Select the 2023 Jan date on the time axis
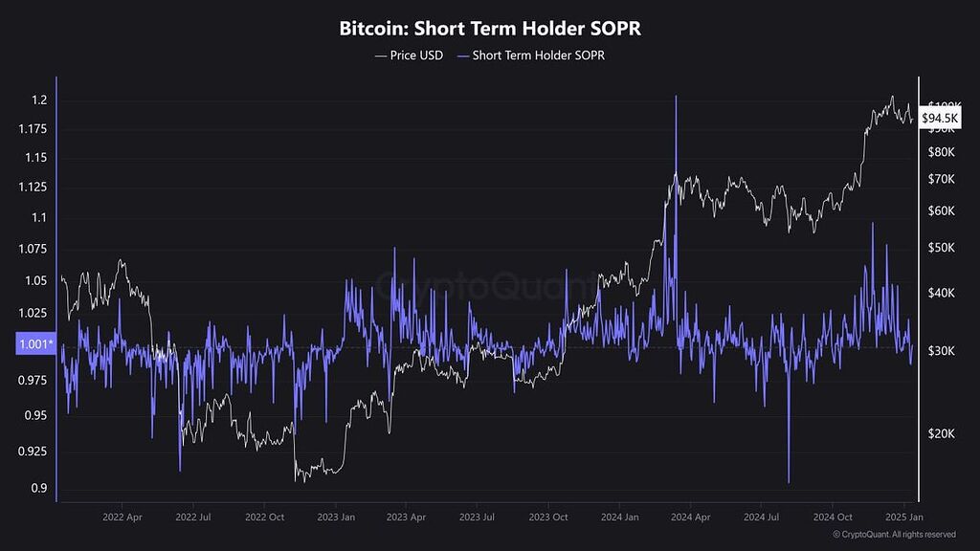 click(x=335, y=517)
